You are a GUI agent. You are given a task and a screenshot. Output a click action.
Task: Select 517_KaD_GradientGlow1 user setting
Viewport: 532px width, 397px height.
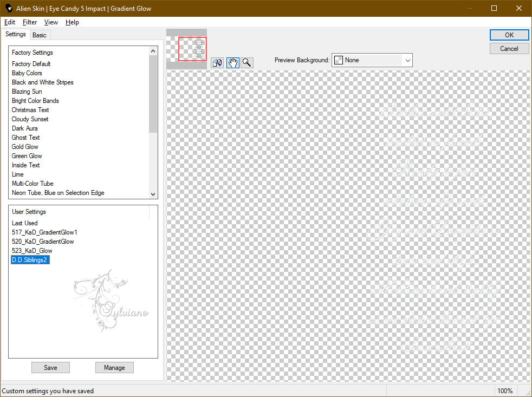coord(44,232)
